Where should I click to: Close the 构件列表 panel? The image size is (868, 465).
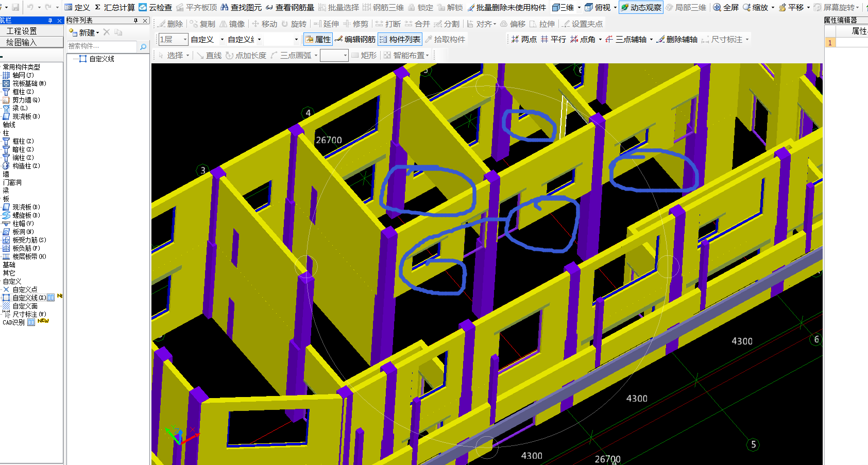[145, 21]
